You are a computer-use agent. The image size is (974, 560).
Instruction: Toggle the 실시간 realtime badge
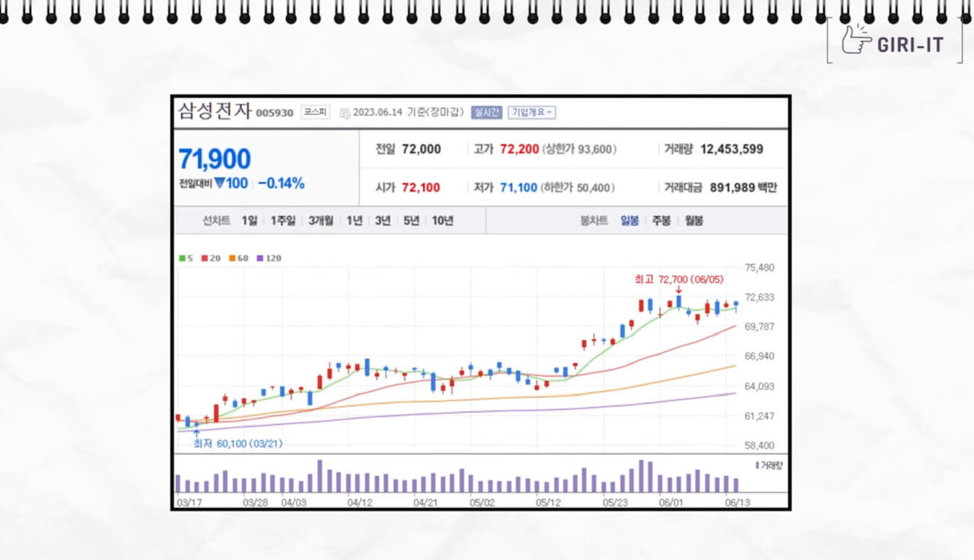(486, 112)
